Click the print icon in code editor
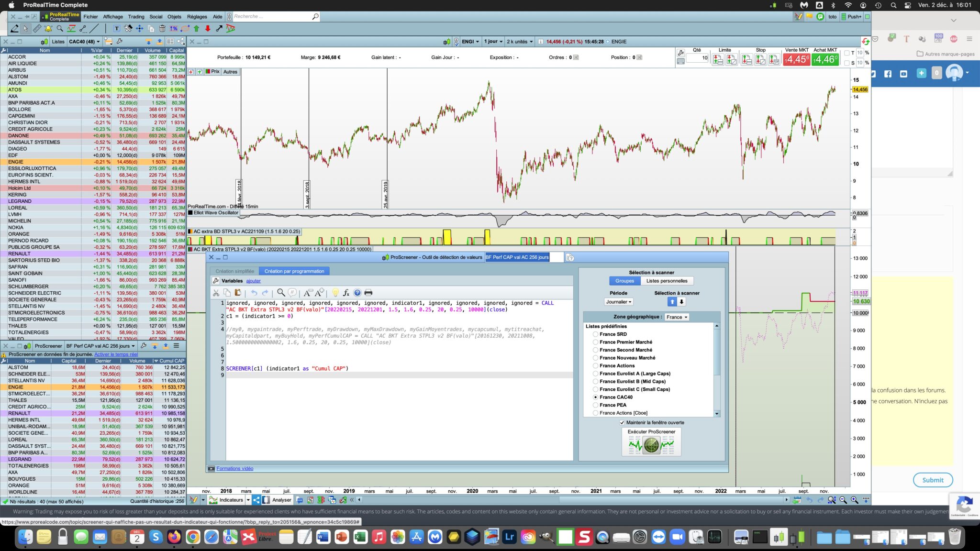 click(x=368, y=293)
